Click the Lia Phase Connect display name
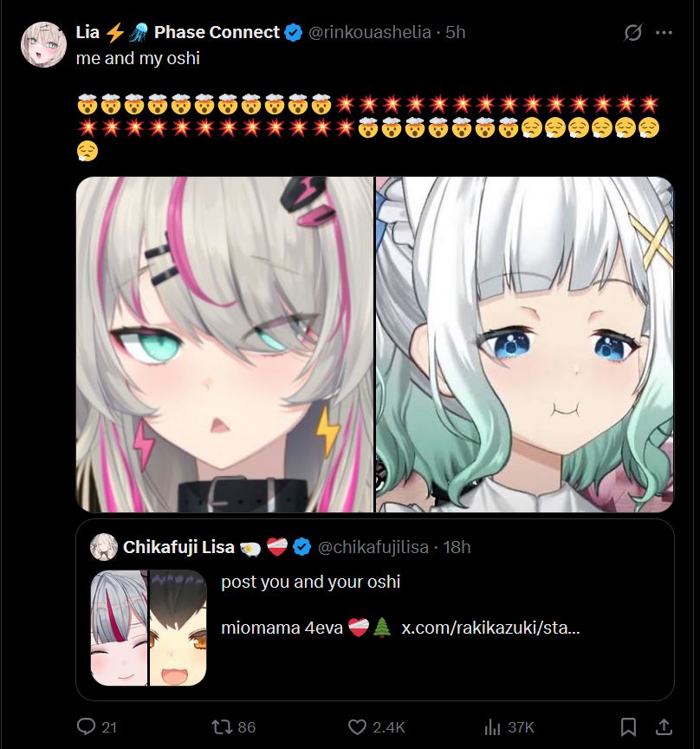700x749 pixels. (178, 32)
